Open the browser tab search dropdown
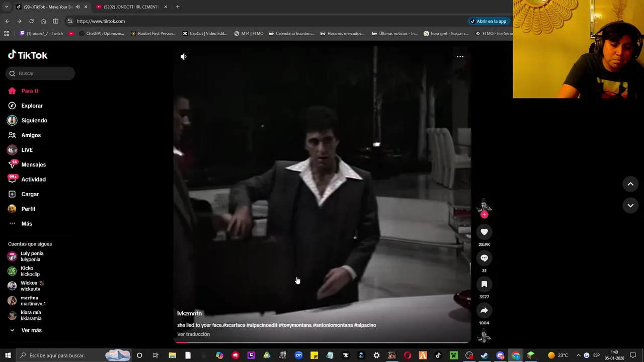The height and width of the screenshot is (362, 644). tap(7, 7)
